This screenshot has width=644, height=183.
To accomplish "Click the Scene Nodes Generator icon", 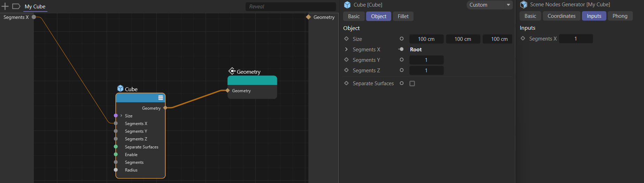I will pyautogui.click(x=524, y=5).
